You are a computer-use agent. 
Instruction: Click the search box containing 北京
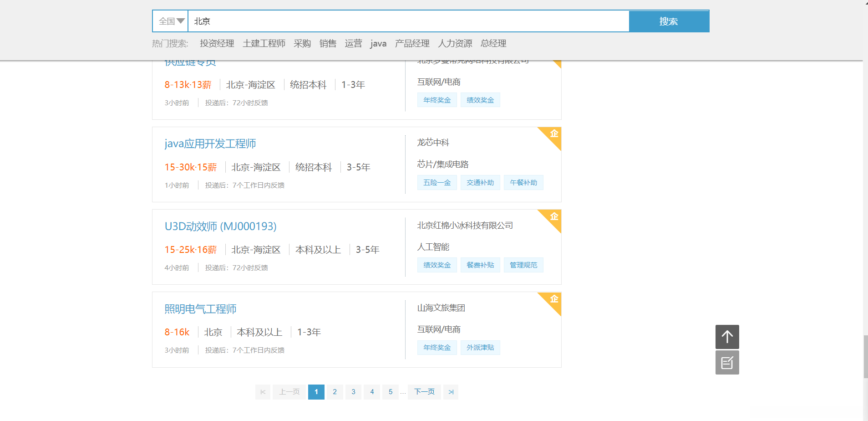408,21
